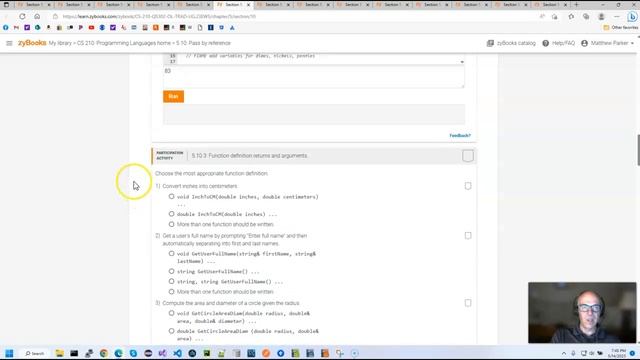Select void GetUserFullName(string& firstName...) option
The width and height of the screenshot is (640, 360).
[171, 253]
